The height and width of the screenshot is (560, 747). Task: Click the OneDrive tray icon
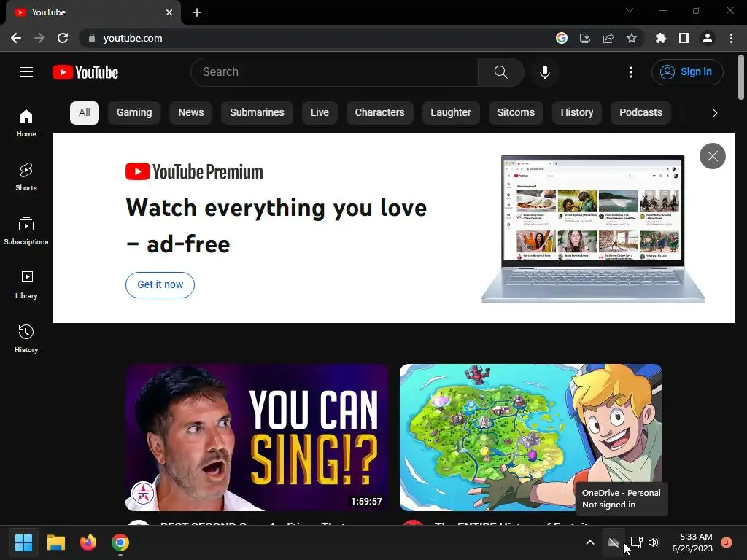click(614, 542)
